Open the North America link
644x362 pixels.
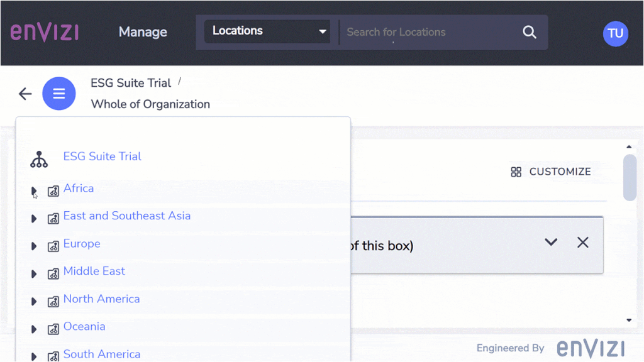(101, 299)
